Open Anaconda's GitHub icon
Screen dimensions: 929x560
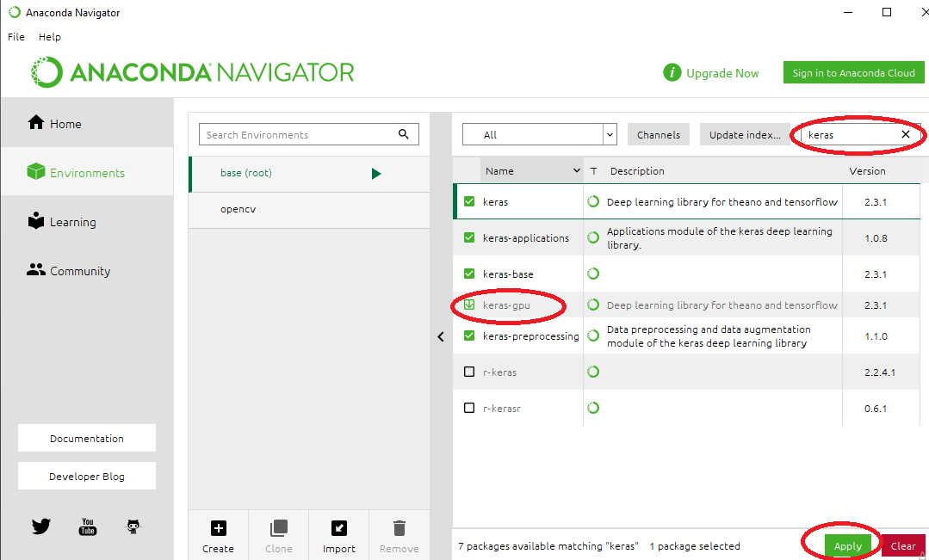pos(134,526)
